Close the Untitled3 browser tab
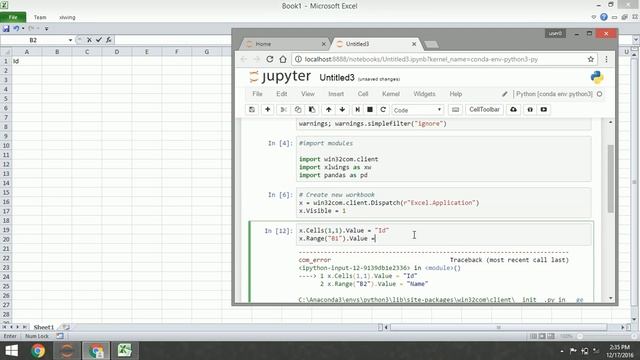Screen dimensions: 640x360 point(414,44)
